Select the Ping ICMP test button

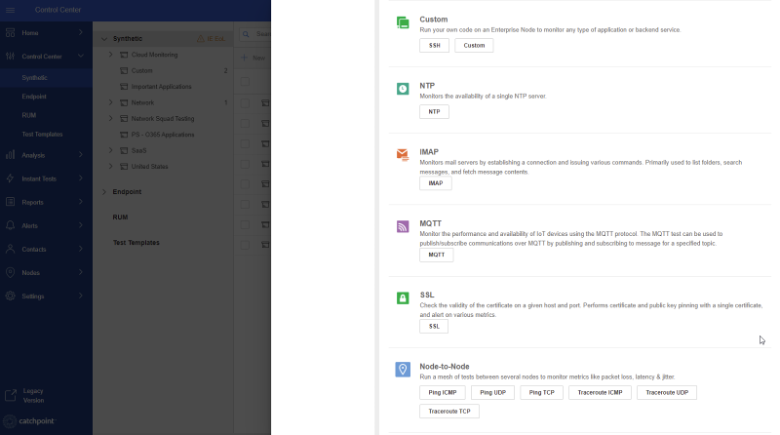coord(442,392)
